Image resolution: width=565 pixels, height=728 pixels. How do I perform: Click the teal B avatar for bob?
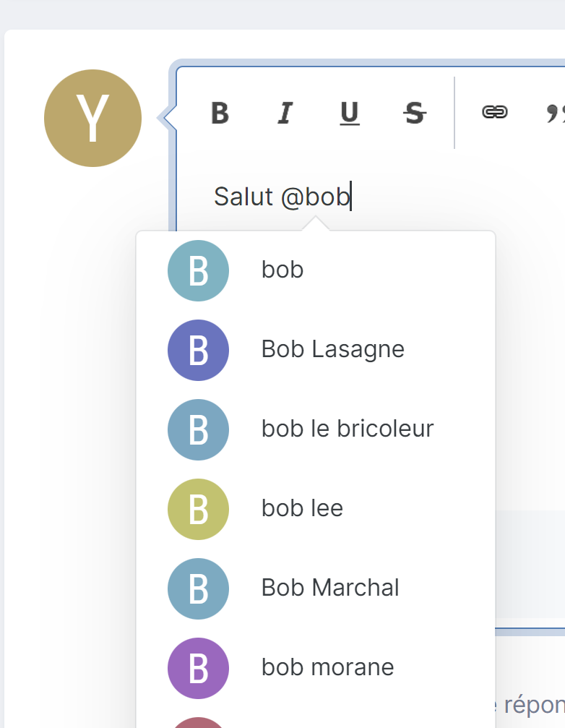coord(198,270)
